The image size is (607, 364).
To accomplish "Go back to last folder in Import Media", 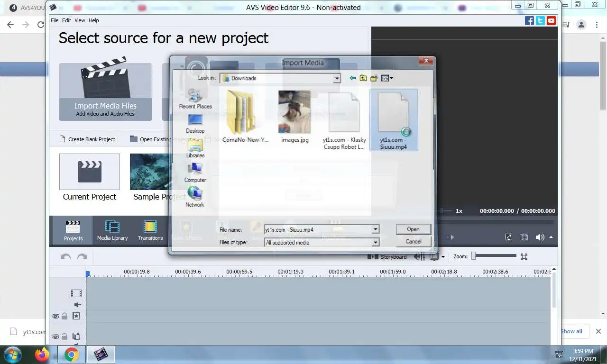I will (352, 78).
